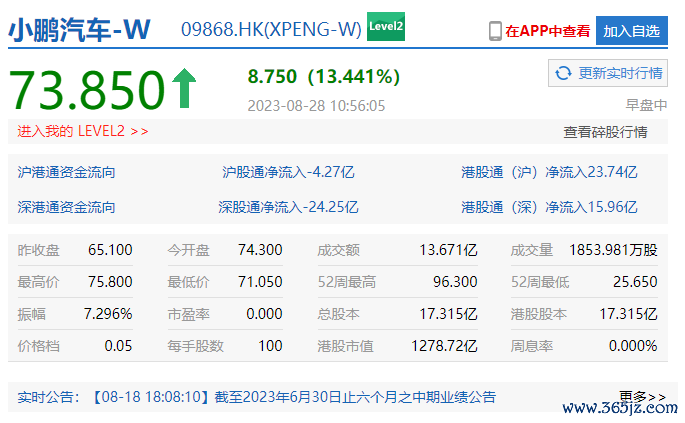The height and width of the screenshot is (423, 685).
Task: Click 港股通（沪）净流入23.74亿 text
Action: [549, 172]
